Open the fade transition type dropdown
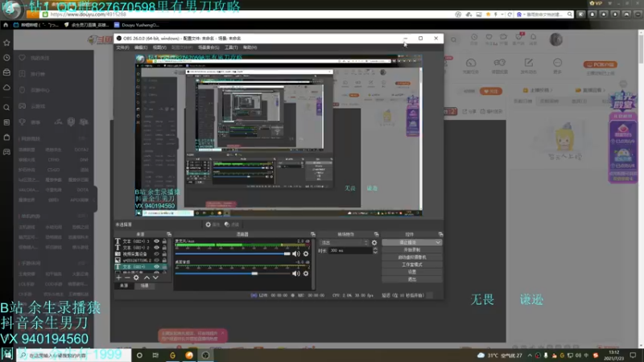 pos(345,243)
